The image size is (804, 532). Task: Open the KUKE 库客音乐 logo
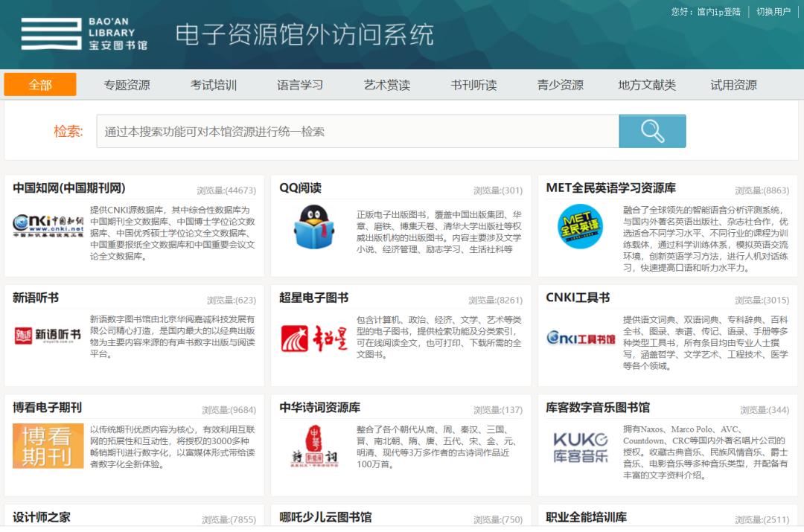[x=581, y=446]
